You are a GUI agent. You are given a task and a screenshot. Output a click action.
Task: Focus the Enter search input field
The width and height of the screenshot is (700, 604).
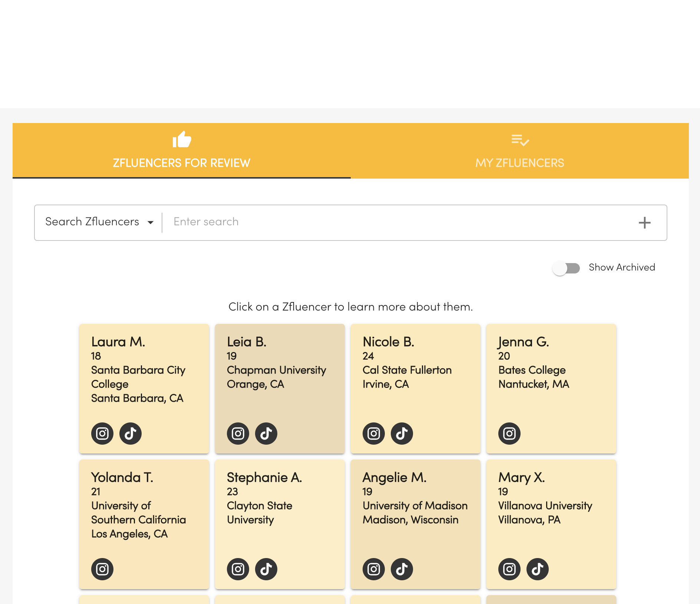pyautogui.click(x=400, y=222)
